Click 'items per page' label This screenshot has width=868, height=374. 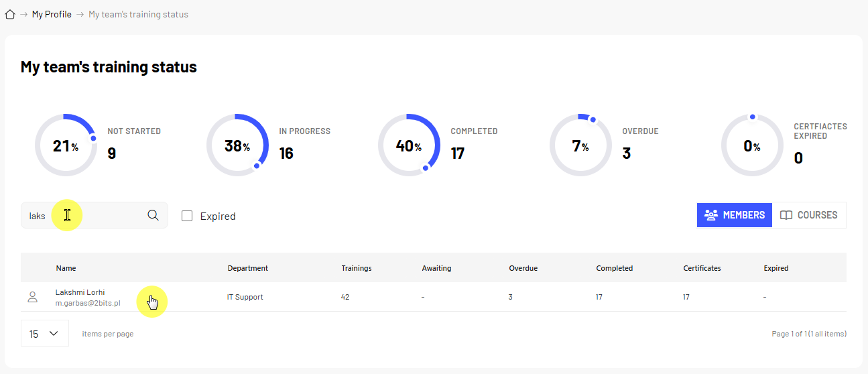point(108,334)
